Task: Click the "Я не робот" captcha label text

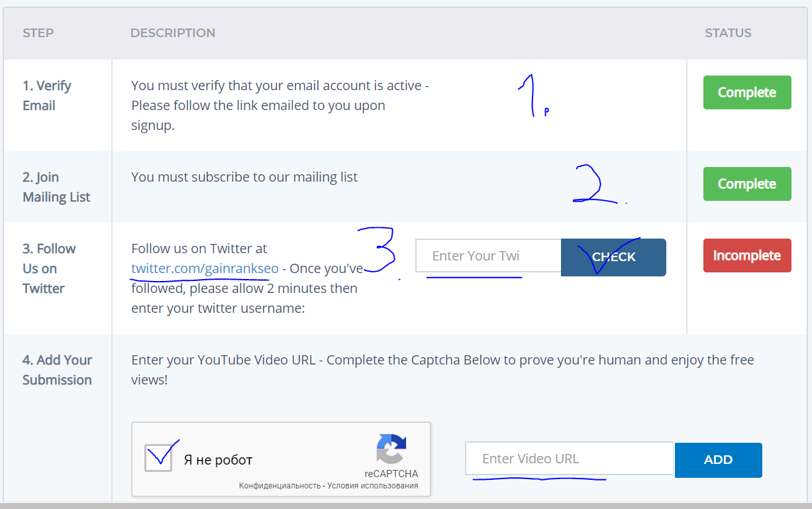Action: pyautogui.click(x=218, y=460)
